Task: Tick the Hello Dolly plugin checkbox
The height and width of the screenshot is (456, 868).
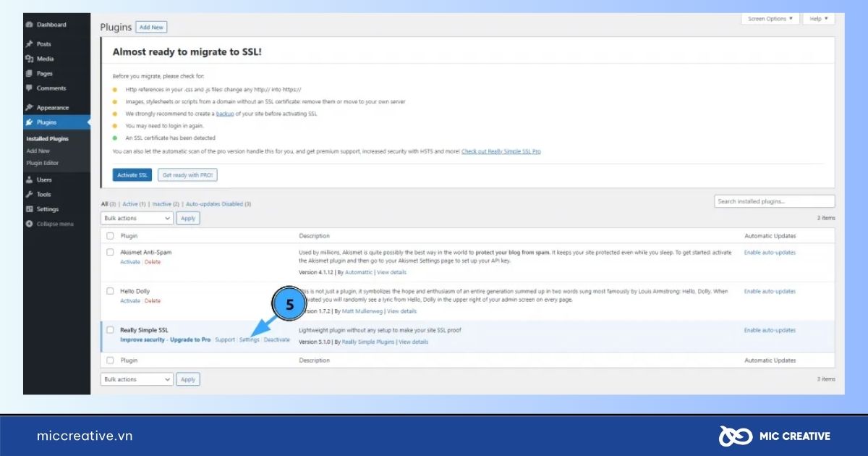Action: click(111, 291)
